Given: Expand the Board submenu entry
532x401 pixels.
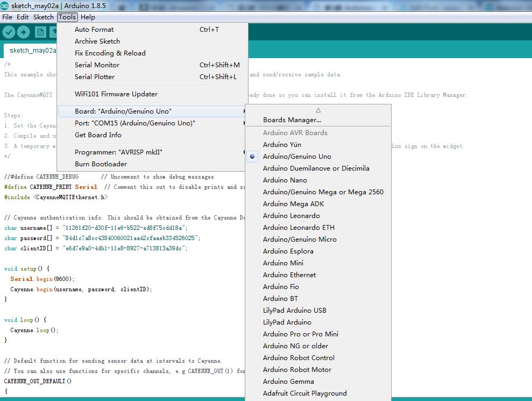Looking at the screenshot, I should pyautogui.click(x=152, y=111).
